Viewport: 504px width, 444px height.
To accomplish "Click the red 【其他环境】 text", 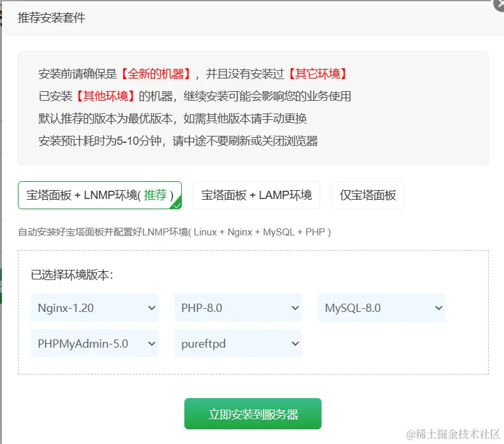I will [x=106, y=96].
